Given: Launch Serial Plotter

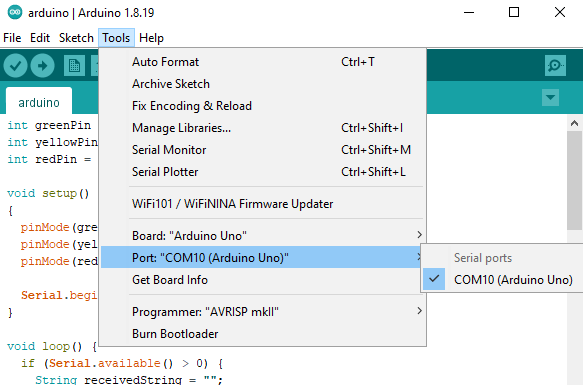Looking at the screenshot, I should tap(263, 171).
